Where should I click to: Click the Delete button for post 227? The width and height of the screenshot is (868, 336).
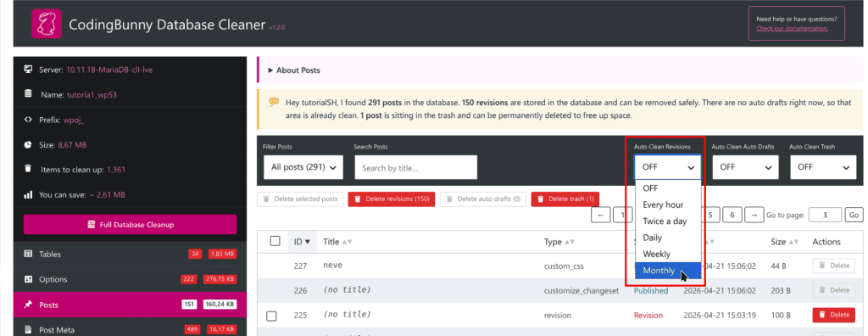coord(834,266)
